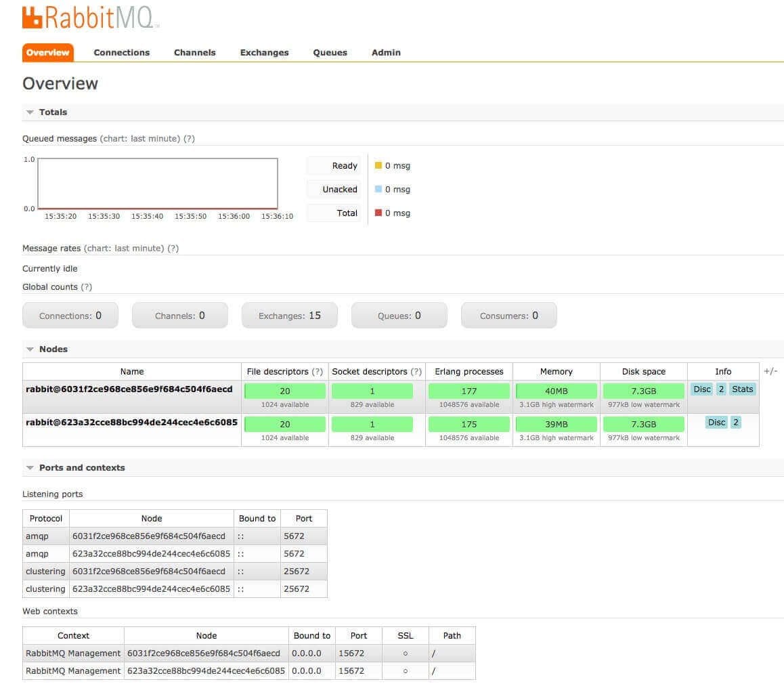Open the +/- column selector on Nodes table
This screenshot has width=784, height=686.
(770, 371)
